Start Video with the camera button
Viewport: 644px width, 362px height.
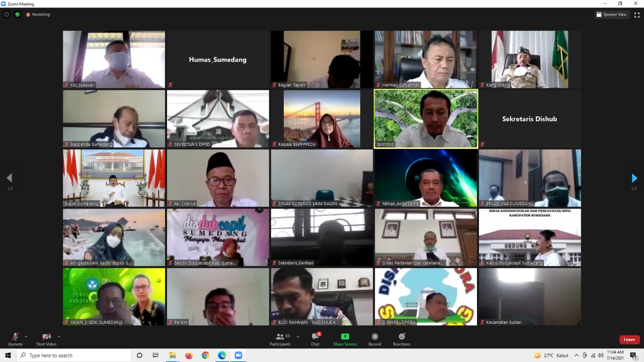point(46,338)
